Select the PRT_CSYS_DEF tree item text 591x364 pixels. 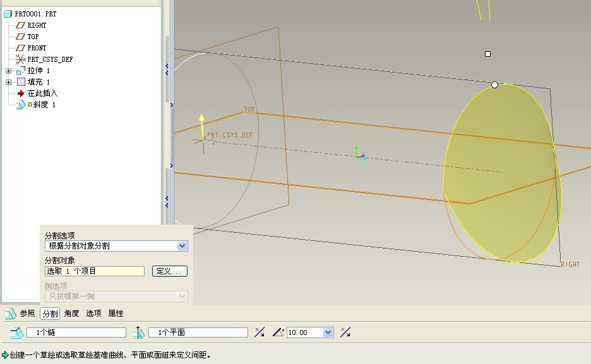[50, 59]
